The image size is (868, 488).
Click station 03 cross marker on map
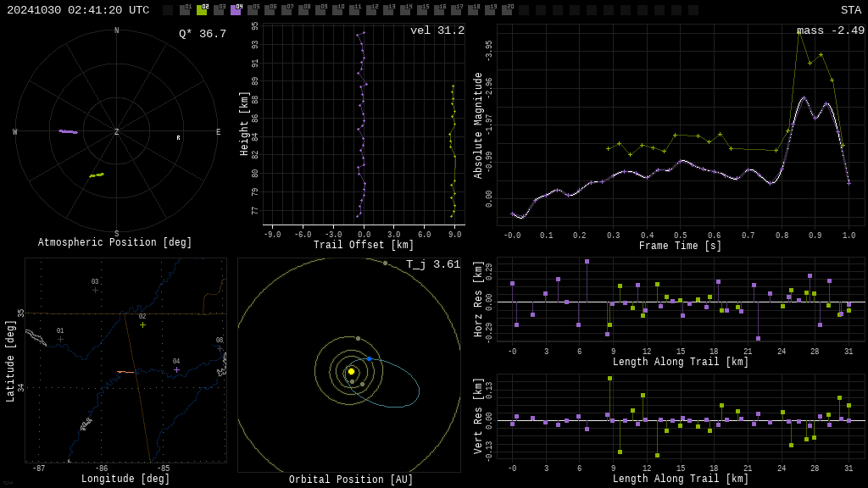click(95, 290)
